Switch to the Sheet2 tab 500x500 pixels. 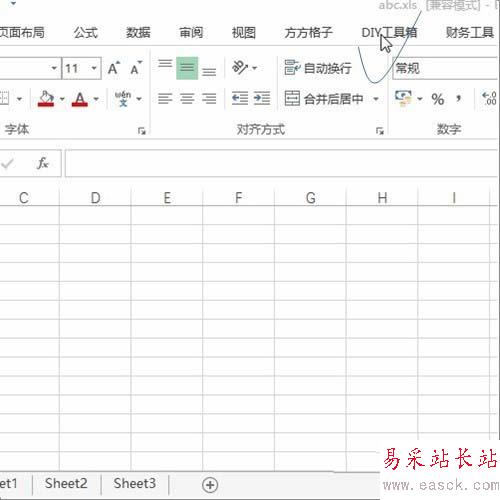66,483
